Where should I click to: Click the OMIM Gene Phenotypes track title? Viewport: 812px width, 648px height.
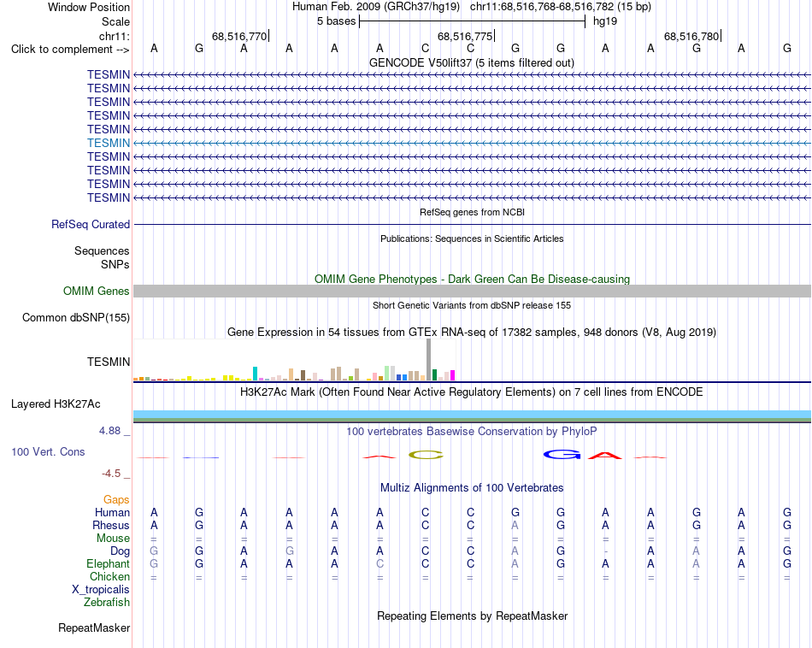click(472, 279)
